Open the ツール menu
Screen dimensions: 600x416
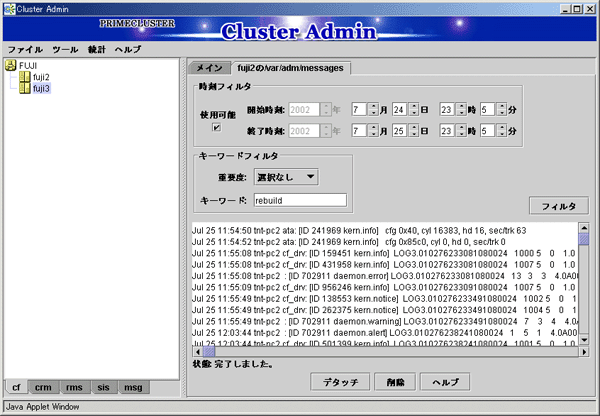[65, 49]
